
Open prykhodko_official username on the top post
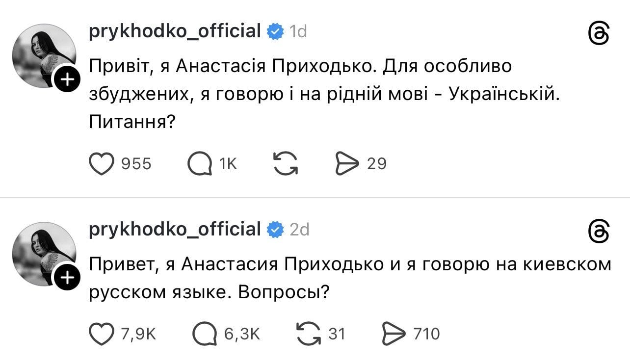[x=175, y=31]
